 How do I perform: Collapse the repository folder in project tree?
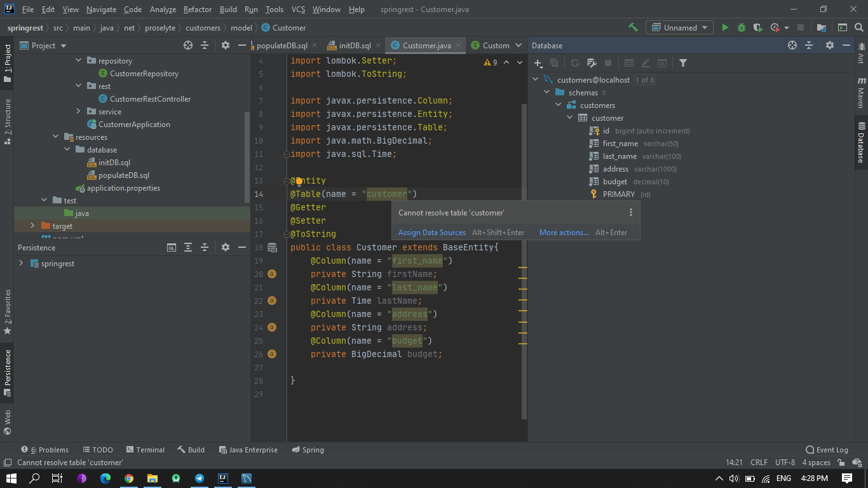(79, 60)
